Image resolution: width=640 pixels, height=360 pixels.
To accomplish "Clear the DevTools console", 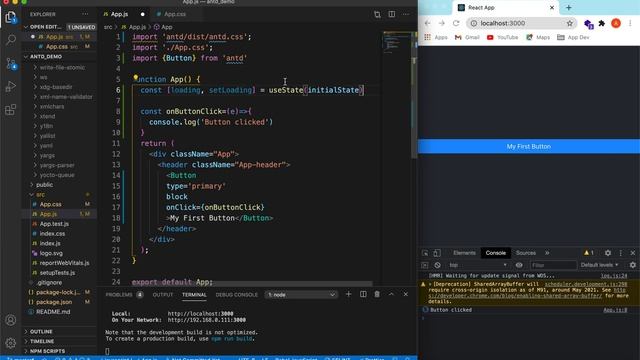I will coord(437,265).
